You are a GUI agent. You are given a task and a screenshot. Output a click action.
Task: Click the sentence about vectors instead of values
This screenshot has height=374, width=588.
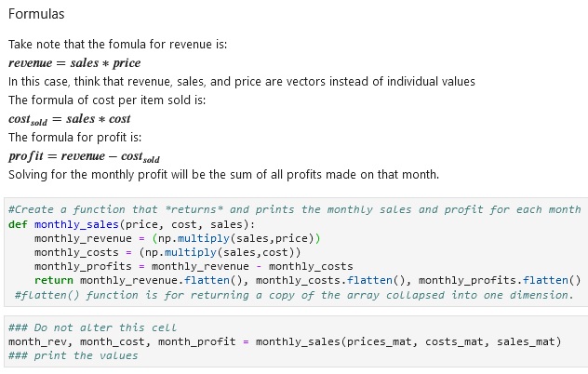242,81
